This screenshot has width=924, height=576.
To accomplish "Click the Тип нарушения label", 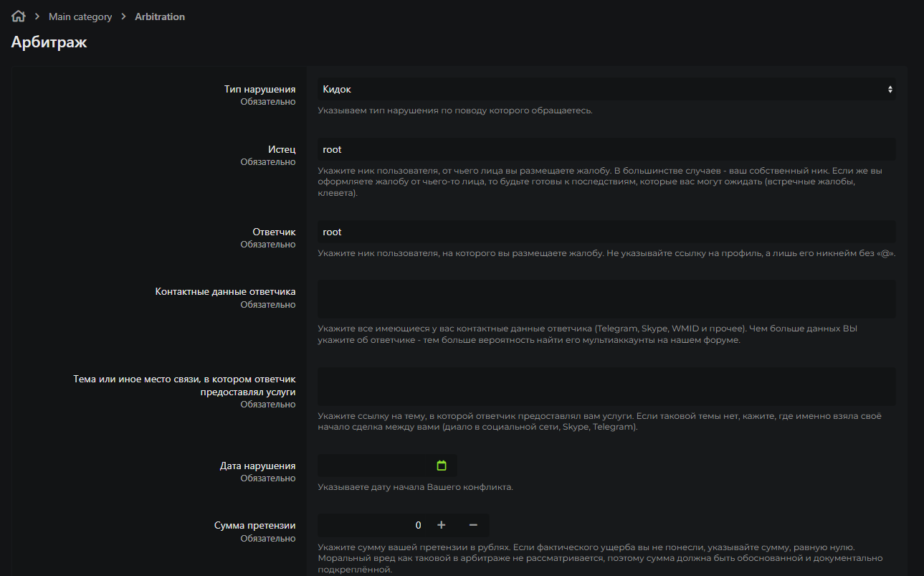I will (x=259, y=90).
